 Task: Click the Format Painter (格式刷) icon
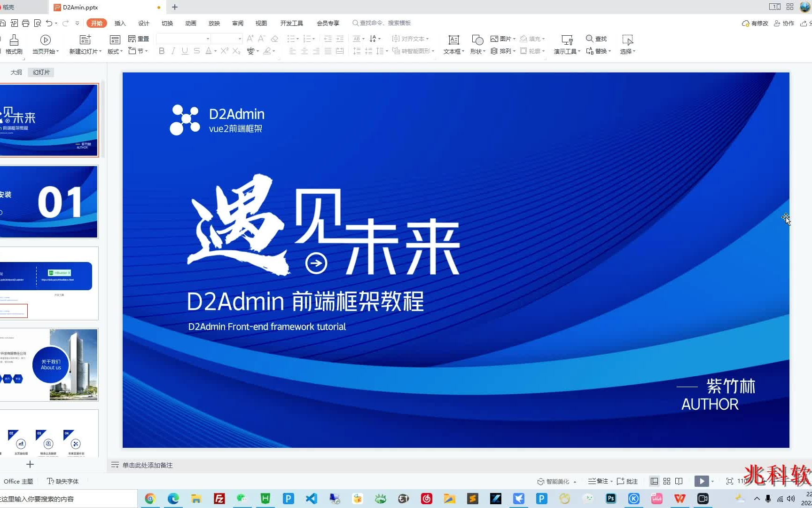[14, 40]
